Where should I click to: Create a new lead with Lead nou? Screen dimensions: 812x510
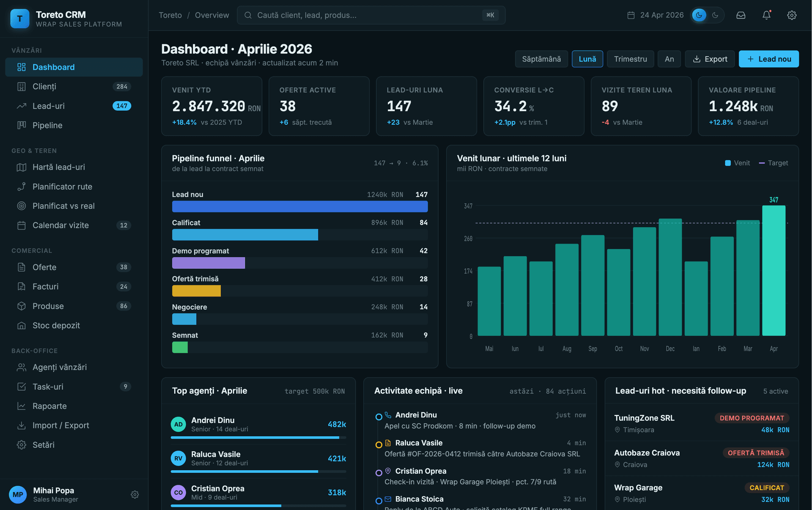pyautogui.click(x=768, y=59)
